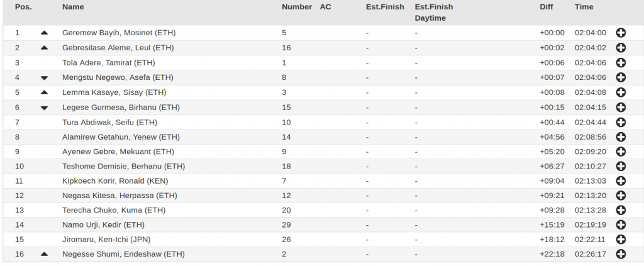Expand Jiromaru, Ken-Ichi row with plus icon
Viewport: 644px width, 266px height.
(621, 240)
